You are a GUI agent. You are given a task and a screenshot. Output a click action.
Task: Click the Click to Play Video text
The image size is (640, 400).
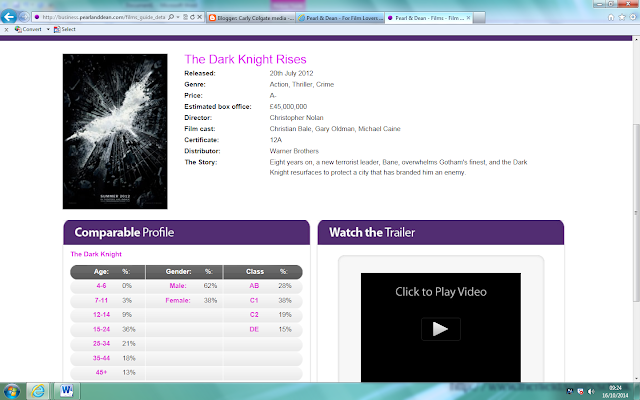point(440,292)
